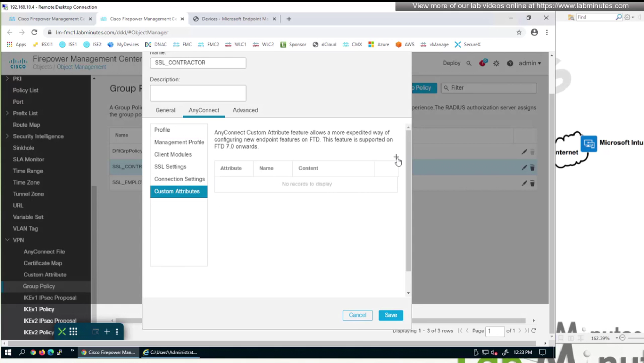Click the red notifications health icon

(482, 63)
